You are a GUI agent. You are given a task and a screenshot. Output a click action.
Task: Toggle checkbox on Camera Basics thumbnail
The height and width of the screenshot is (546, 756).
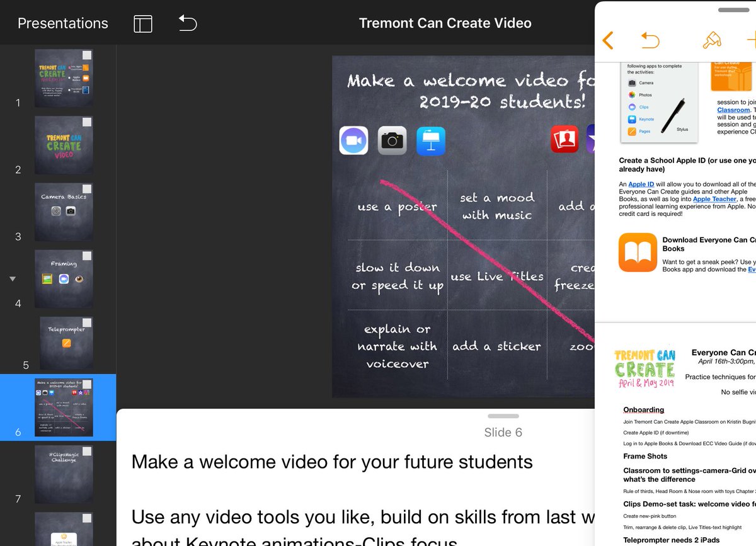coord(87,189)
